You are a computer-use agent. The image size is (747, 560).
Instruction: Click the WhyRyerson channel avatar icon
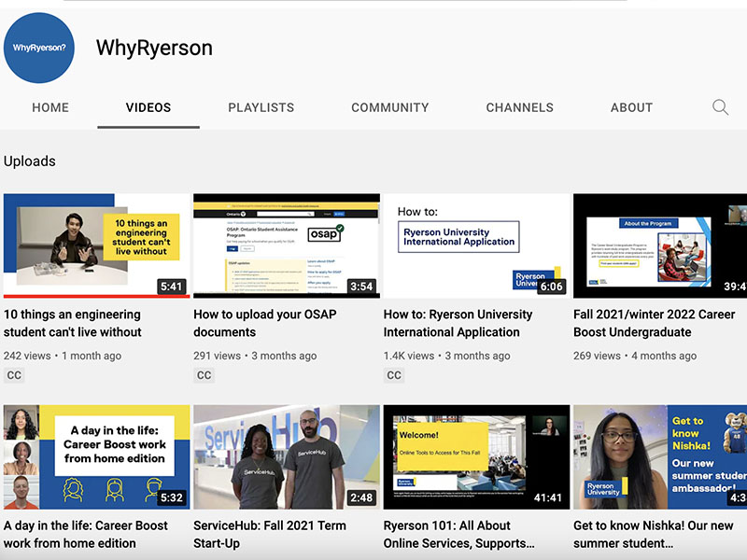pyautogui.click(x=39, y=48)
